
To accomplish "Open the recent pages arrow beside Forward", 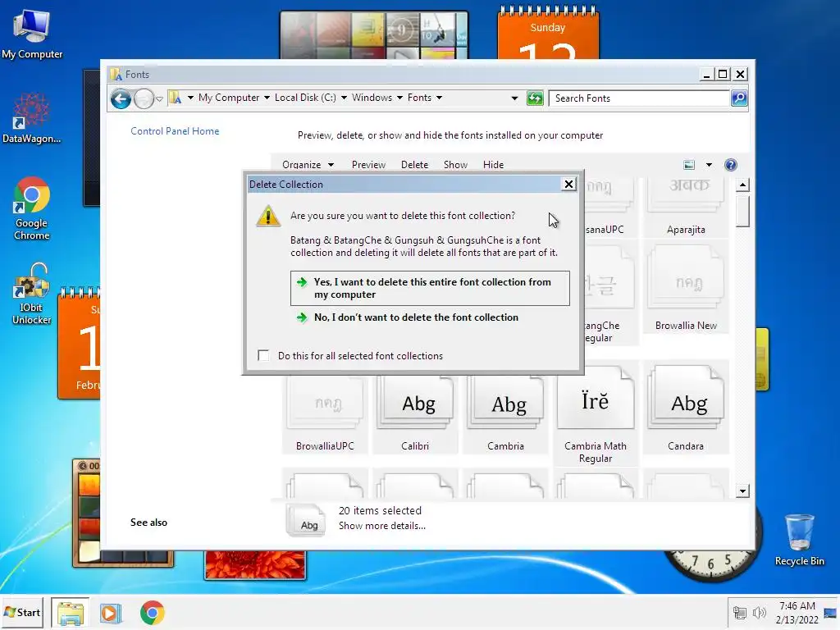I will 159,98.
